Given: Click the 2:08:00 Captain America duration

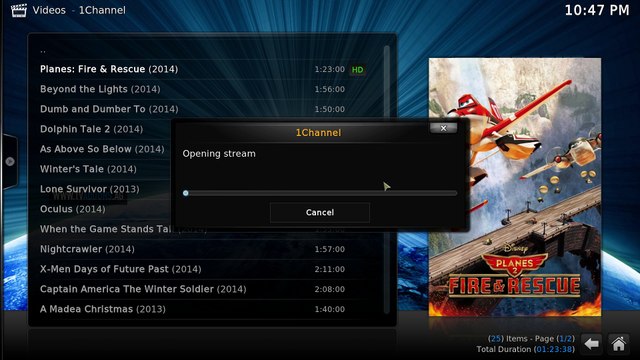Looking at the screenshot, I should 329,289.
